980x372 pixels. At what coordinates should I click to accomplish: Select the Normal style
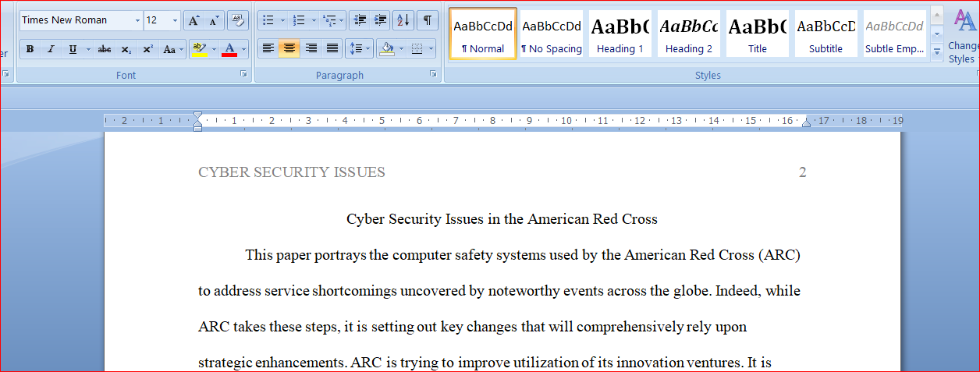483,34
